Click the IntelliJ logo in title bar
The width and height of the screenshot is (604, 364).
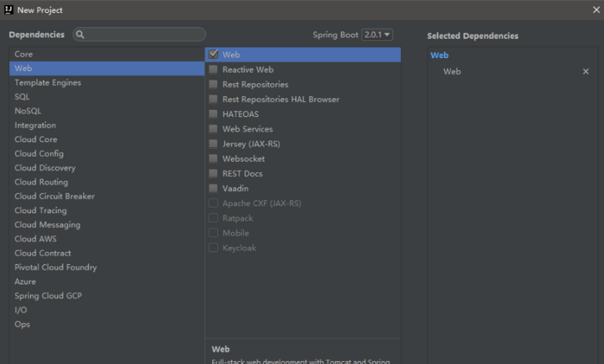pyautogui.click(x=8, y=10)
